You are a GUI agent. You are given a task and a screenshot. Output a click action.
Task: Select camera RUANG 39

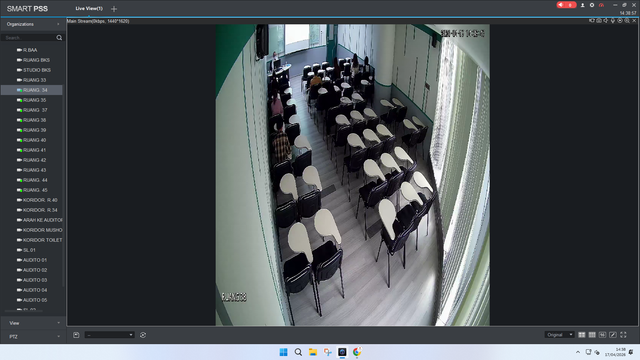[x=34, y=130]
